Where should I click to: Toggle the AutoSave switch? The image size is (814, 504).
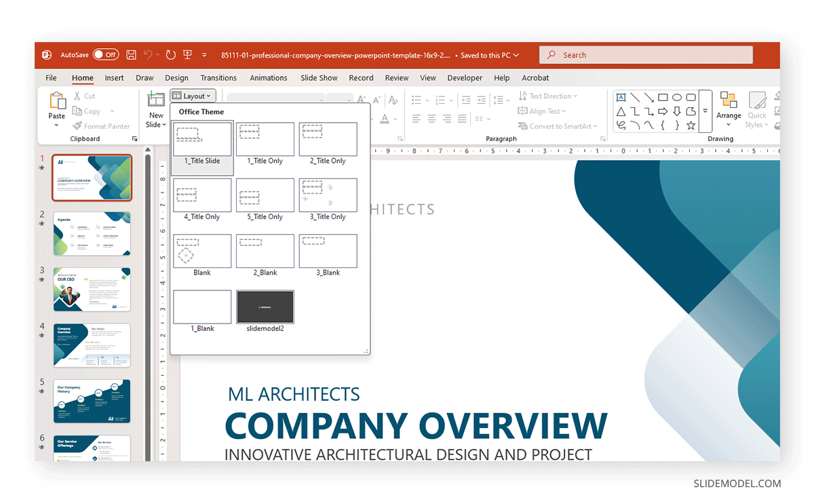coord(105,55)
